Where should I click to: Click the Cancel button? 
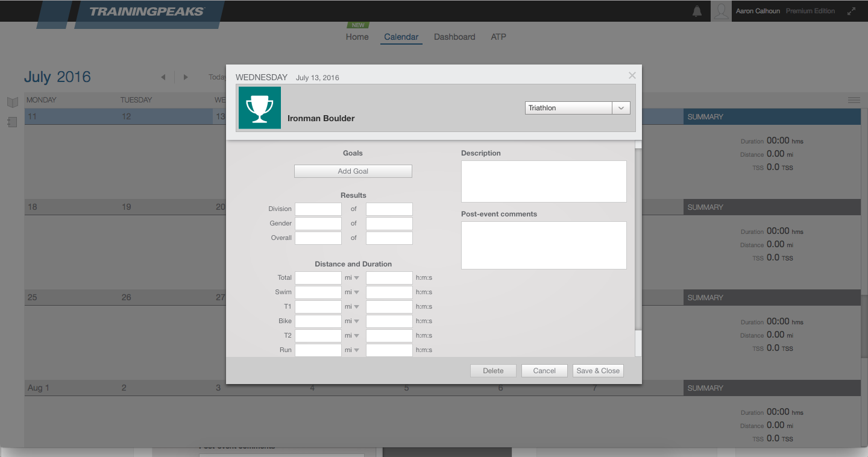coord(544,371)
